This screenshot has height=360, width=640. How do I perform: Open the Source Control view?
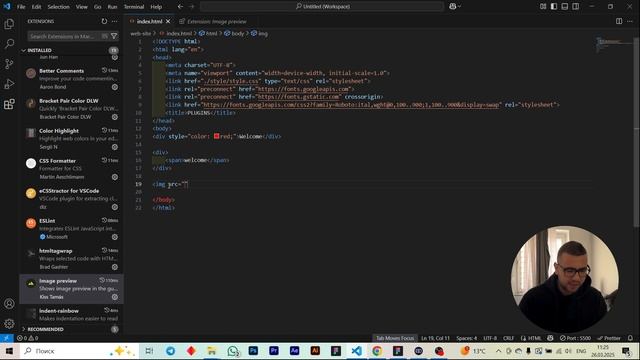tap(9, 64)
